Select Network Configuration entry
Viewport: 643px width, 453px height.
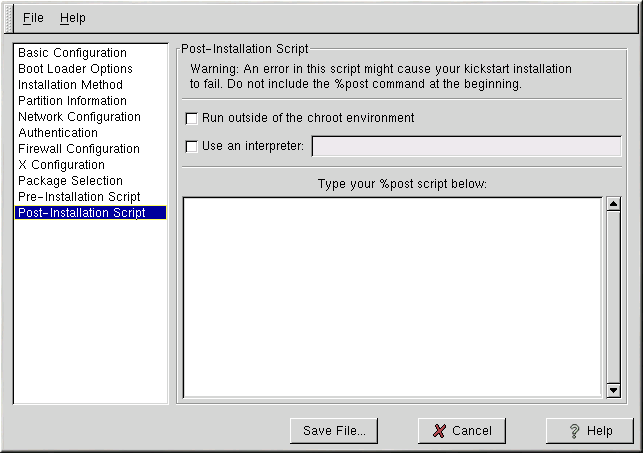click(78, 117)
